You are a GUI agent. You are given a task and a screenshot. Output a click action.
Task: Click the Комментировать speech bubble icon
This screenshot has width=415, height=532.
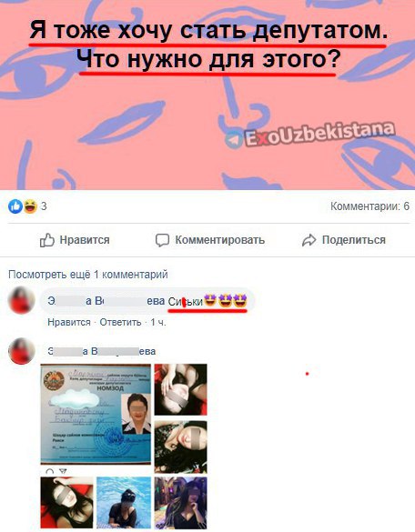162,240
